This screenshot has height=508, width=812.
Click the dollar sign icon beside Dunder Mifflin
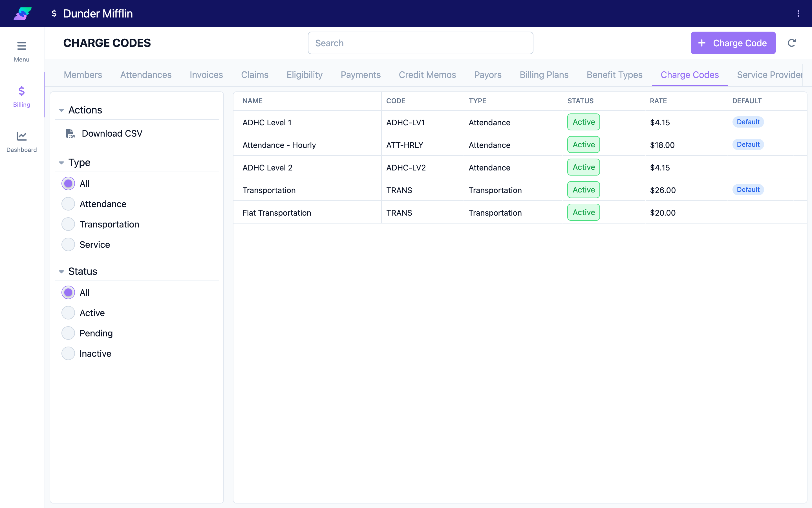[54, 14]
